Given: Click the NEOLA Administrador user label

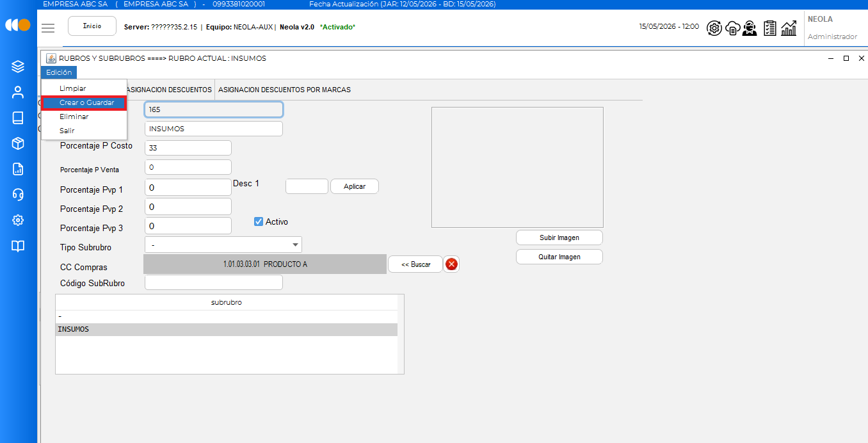Looking at the screenshot, I should coord(832,28).
